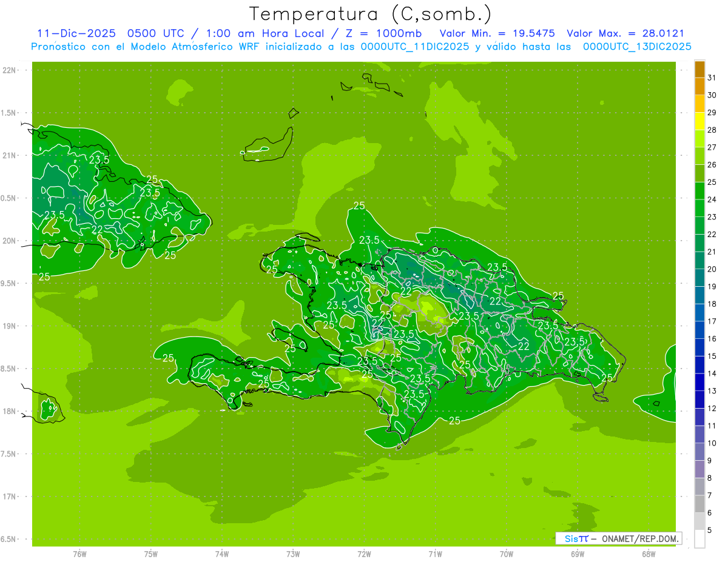Click the '27' label on color scale
728x562 pixels.
click(712, 147)
